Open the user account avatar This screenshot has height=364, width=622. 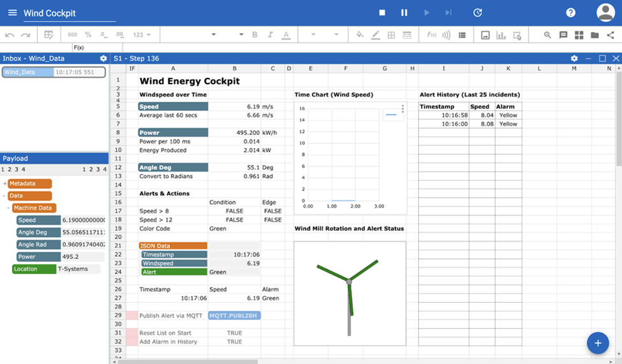(605, 13)
